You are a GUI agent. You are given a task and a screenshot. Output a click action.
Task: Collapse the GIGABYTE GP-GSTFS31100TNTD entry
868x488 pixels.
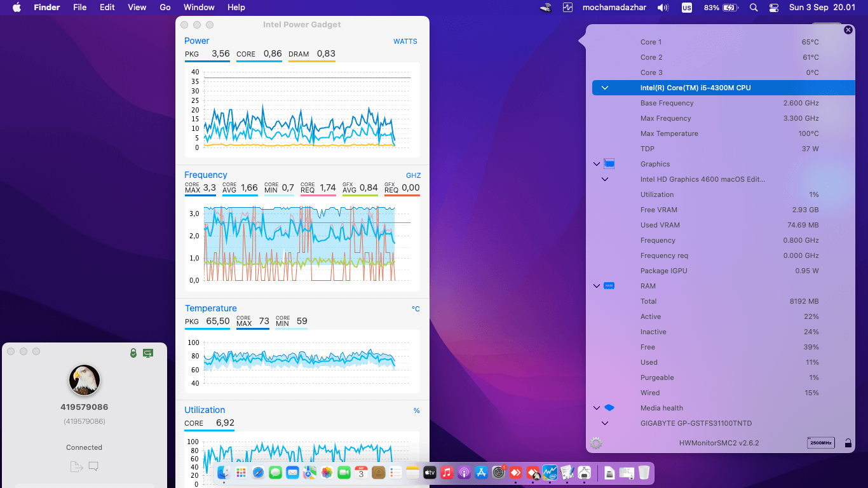(605, 423)
